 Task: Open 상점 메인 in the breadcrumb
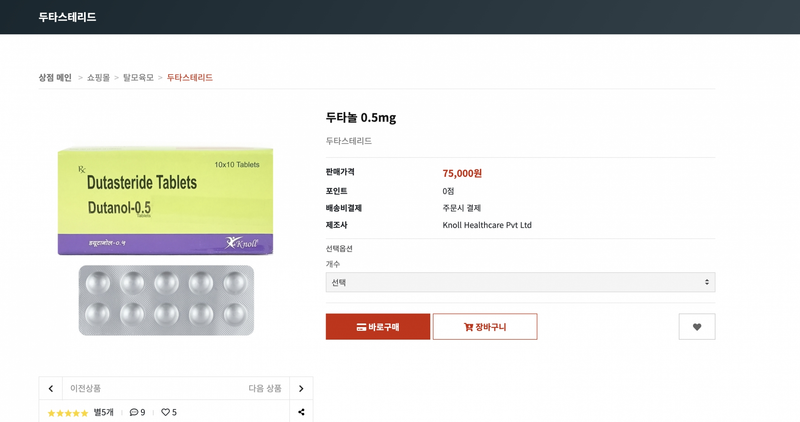coord(55,77)
